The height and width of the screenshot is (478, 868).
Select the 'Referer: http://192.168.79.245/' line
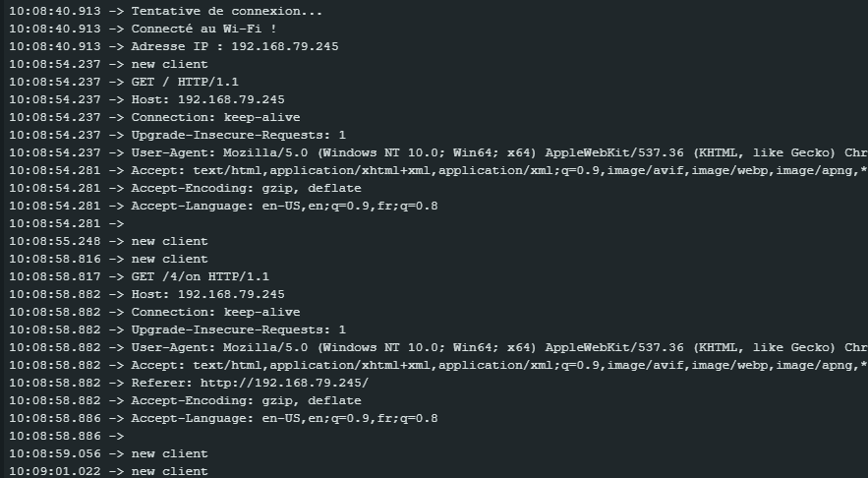[x=189, y=384]
